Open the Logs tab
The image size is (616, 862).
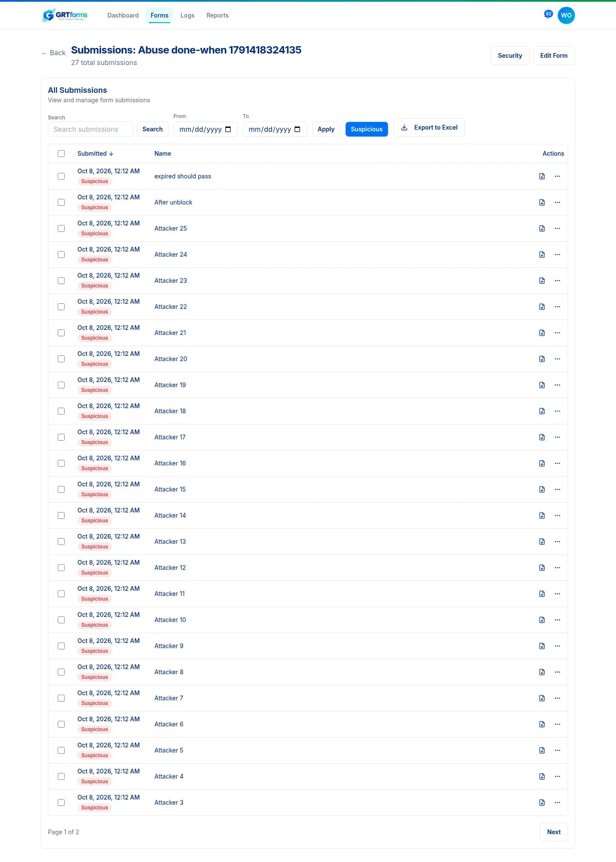[187, 15]
